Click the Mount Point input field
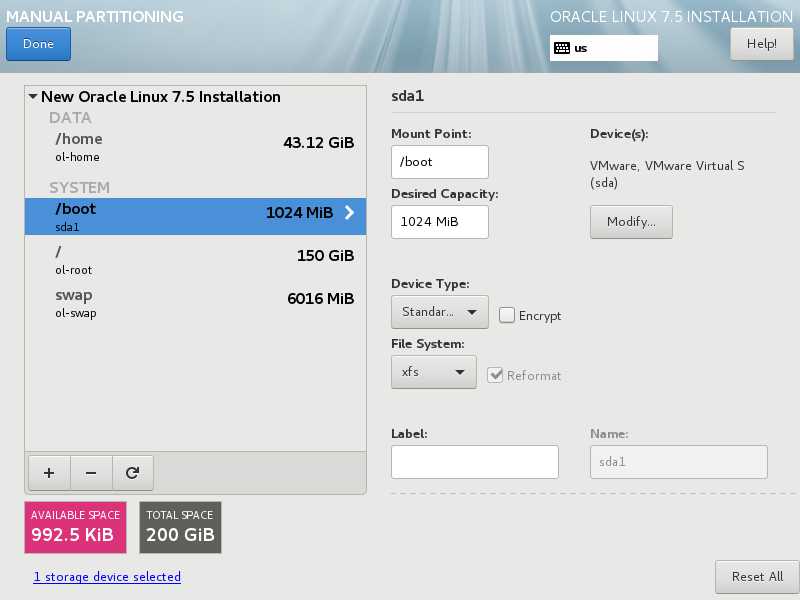Screen dimensions: 800x600 click(x=440, y=162)
